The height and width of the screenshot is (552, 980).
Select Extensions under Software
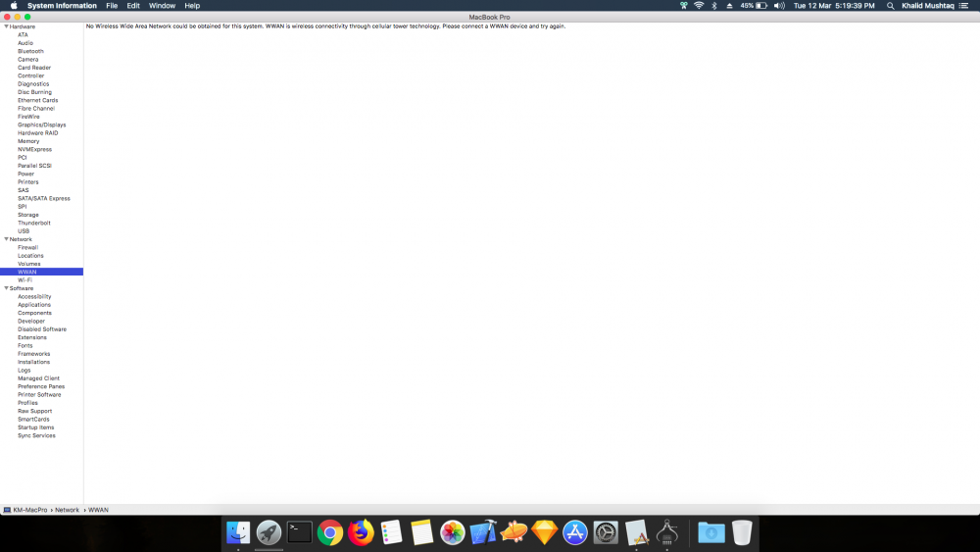(32, 337)
